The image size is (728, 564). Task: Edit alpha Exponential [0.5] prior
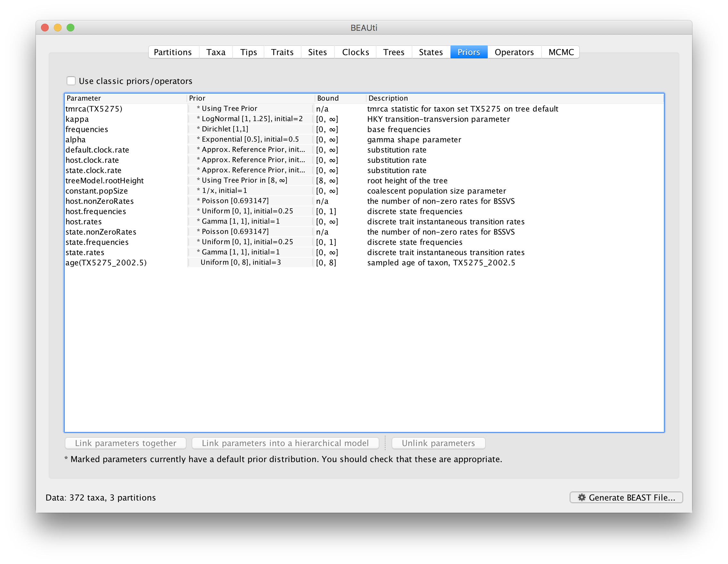[x=251, y=139]
